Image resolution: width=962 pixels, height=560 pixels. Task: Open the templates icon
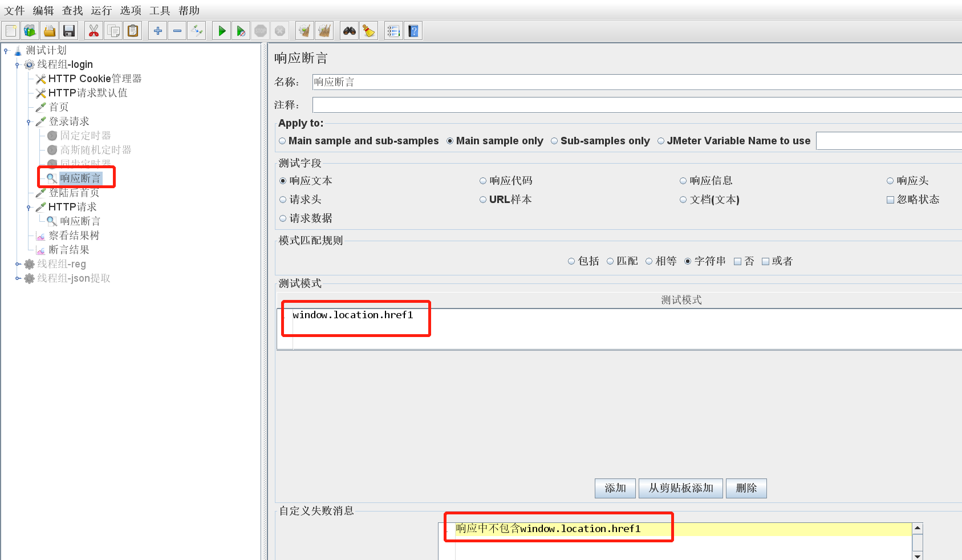[x=30, y=31]
